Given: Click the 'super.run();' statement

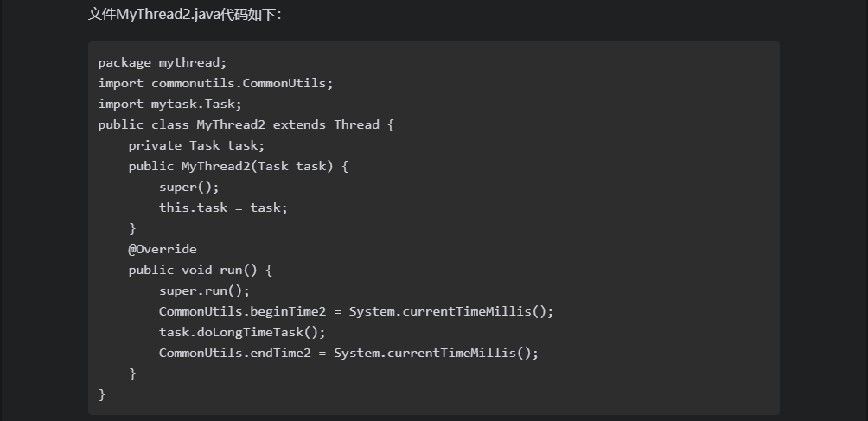Looking at the screenshot, I should pyautogui.click(x=204, y=291).
